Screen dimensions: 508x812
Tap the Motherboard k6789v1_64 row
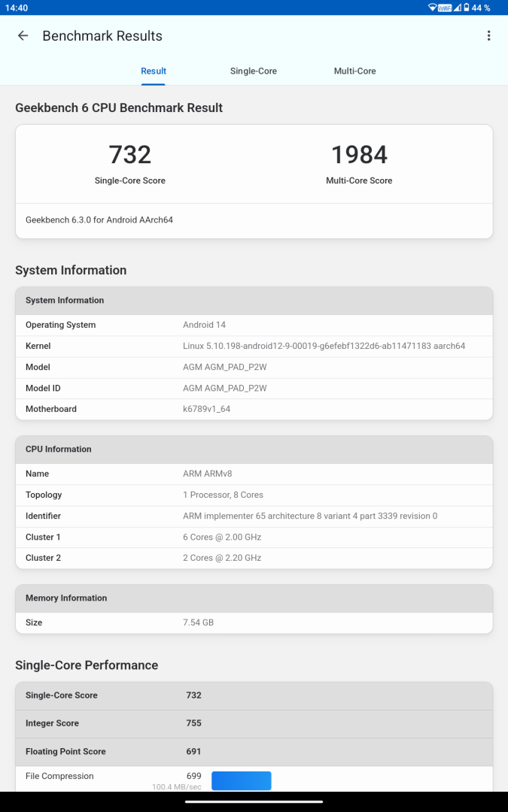point(254,409)
